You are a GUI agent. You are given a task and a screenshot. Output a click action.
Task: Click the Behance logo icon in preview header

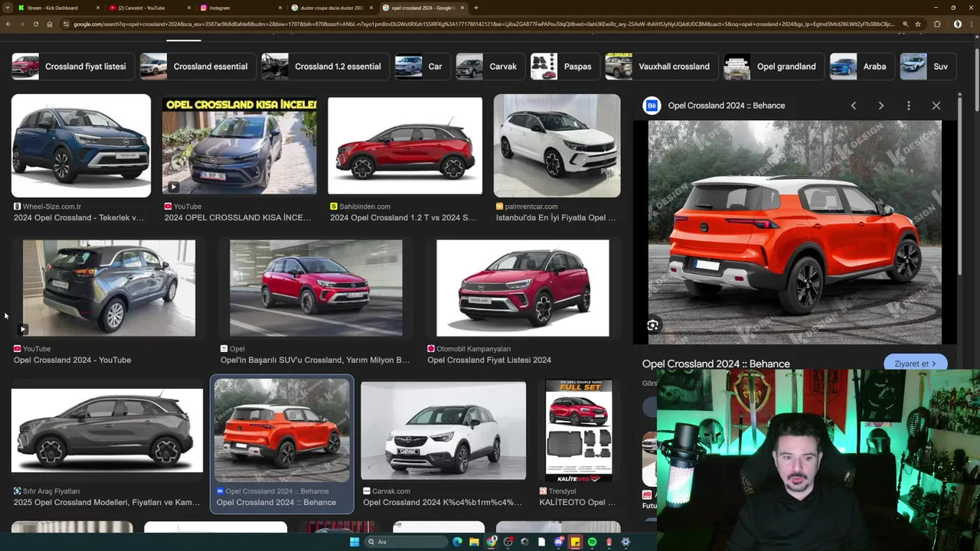point(652,106)
